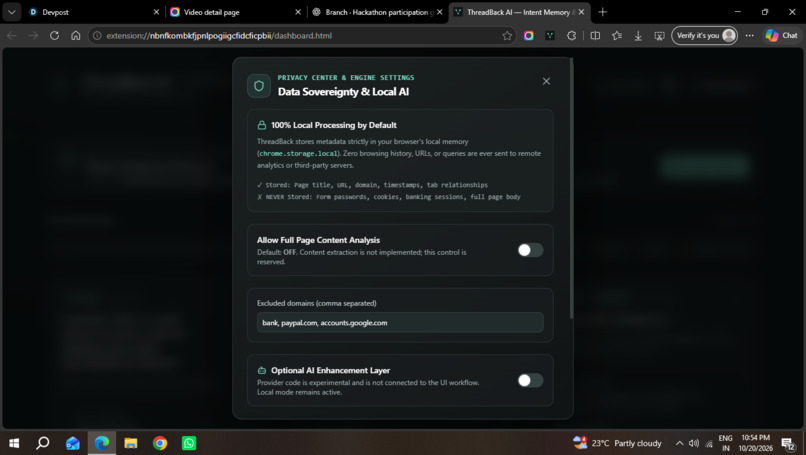Open the notification center icon
This screenshot has height=455, width=806.
click(x=789, y=443)
